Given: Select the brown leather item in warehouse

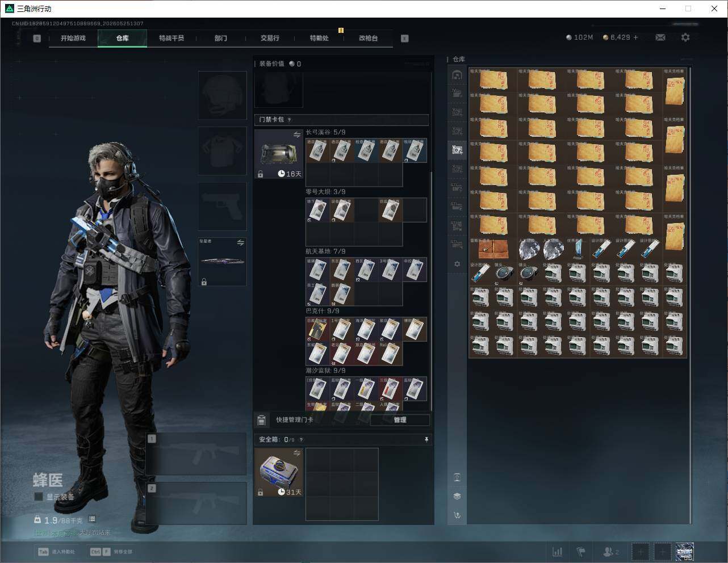Looking at the screenshot, I should click(493, 250).
